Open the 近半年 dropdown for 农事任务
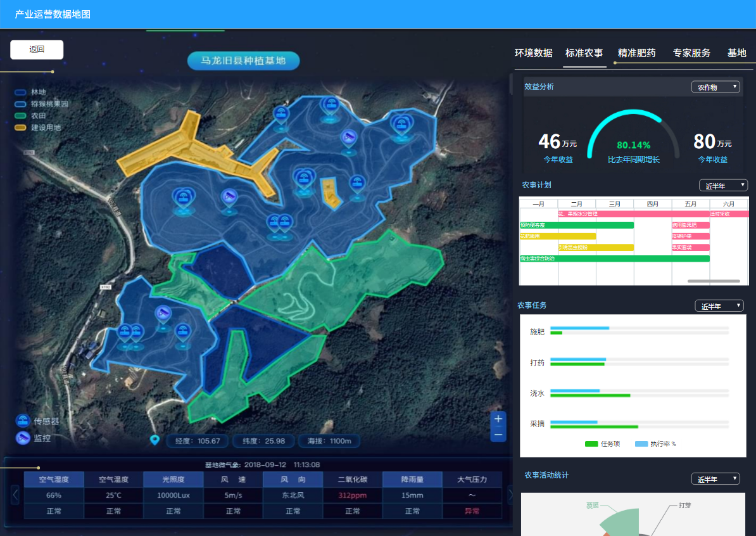 719,306
